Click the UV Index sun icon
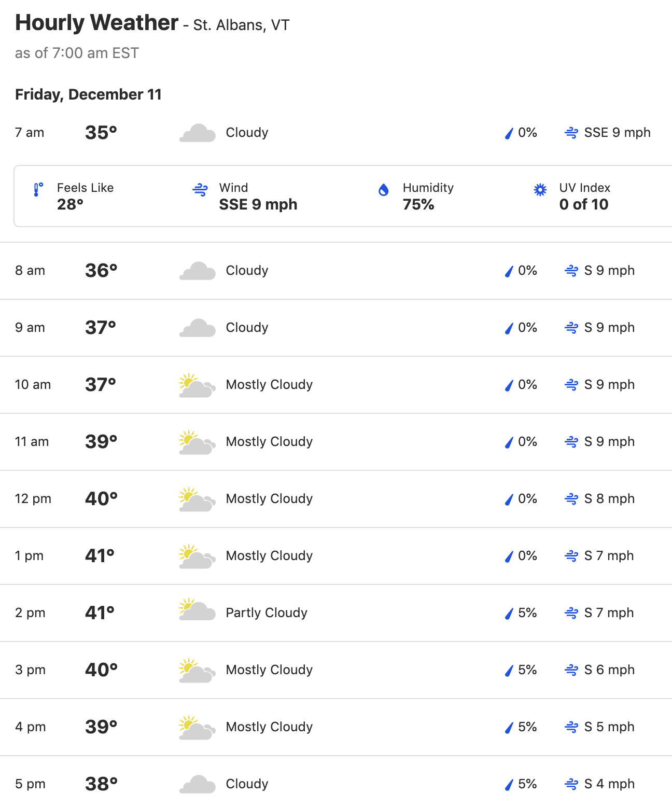The image size is (672, 808). click(x=540, y=190)
